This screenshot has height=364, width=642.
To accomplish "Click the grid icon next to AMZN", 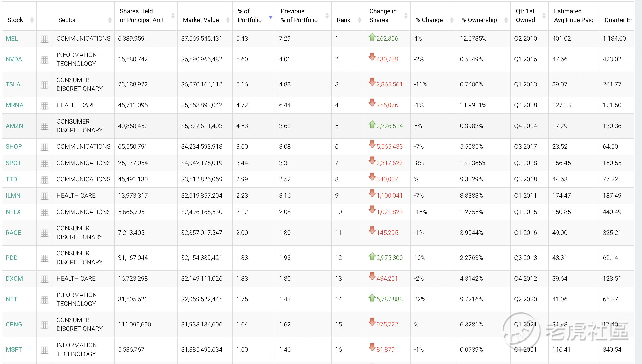I will (45, 126).
